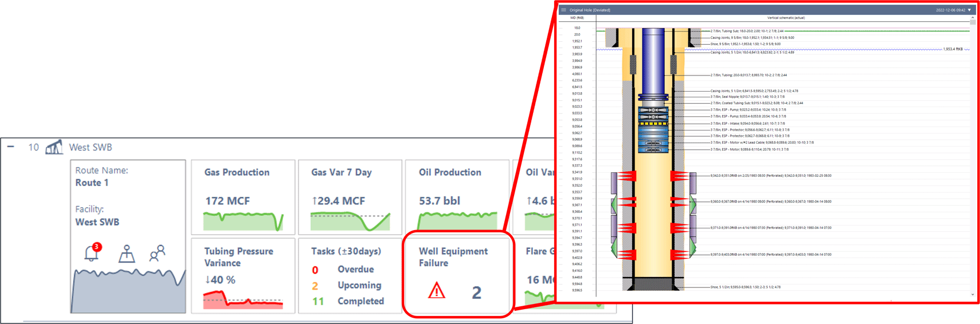Screen dimensions: 980x324
Task: Open the date dropdown arrow in schematic header
Action: 970,10
